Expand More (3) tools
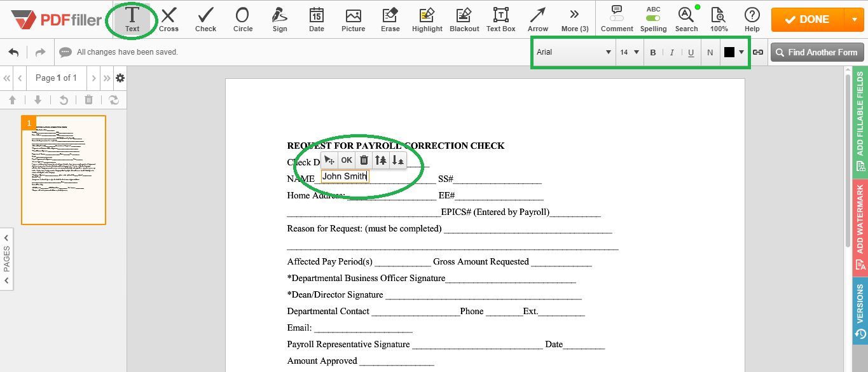 575,19
